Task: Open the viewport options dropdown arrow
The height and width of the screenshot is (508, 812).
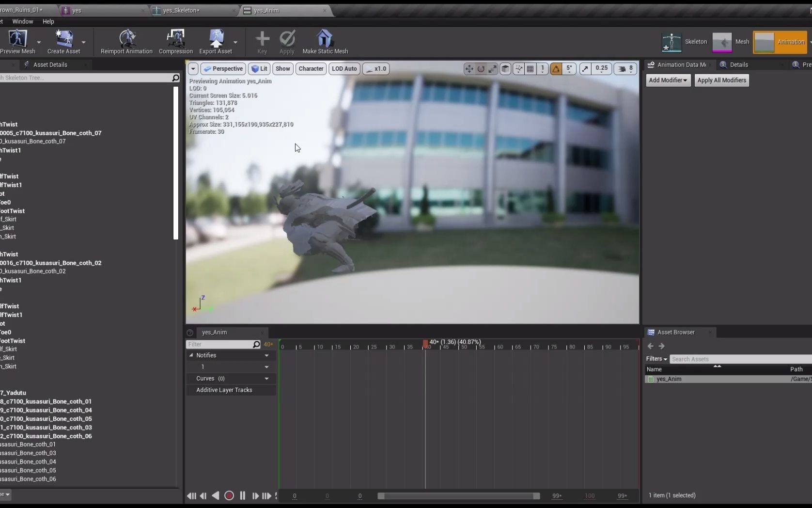Action: [x=193, y=68]
